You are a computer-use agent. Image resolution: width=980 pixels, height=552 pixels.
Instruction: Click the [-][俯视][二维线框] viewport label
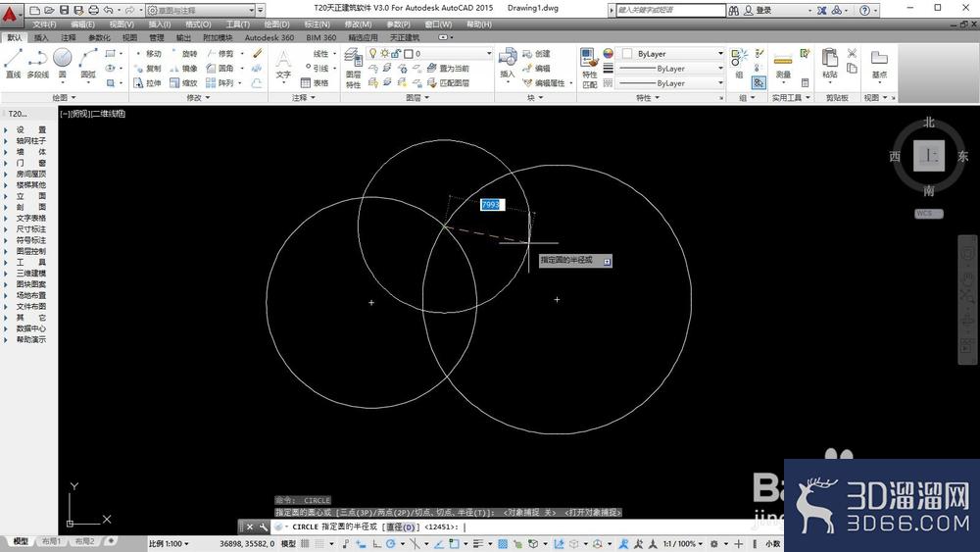pyautogui.click(x=92, y=114)
